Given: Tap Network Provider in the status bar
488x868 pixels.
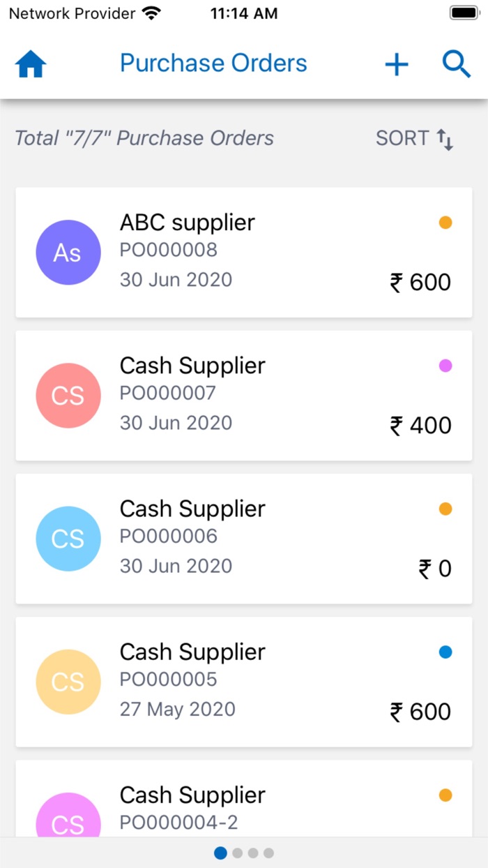Looking at the screenshot, I should 70,12.
